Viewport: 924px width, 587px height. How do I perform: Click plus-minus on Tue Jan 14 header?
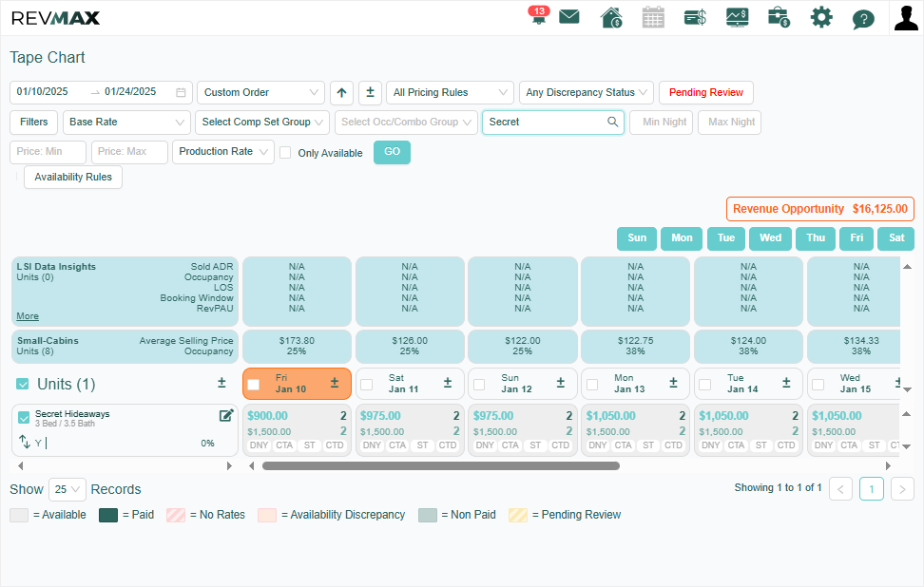(x=786, y=383)
